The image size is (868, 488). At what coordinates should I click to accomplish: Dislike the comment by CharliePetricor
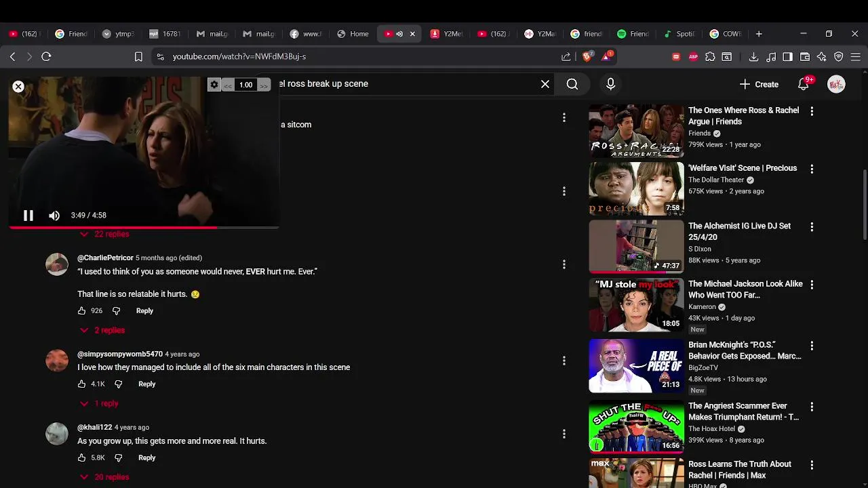click(x=116, y=311)
